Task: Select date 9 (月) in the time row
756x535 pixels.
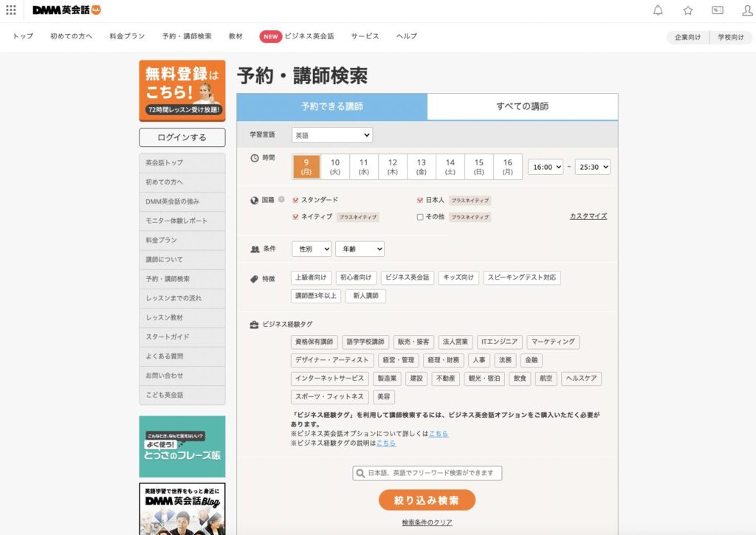Action: 306,167
